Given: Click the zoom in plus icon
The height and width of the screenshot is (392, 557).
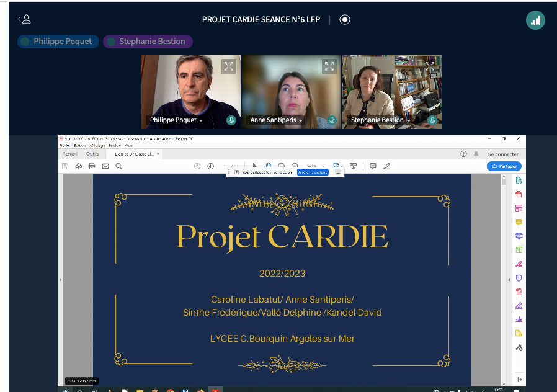Looking at the screenshot, I should (x=295, y=166).
